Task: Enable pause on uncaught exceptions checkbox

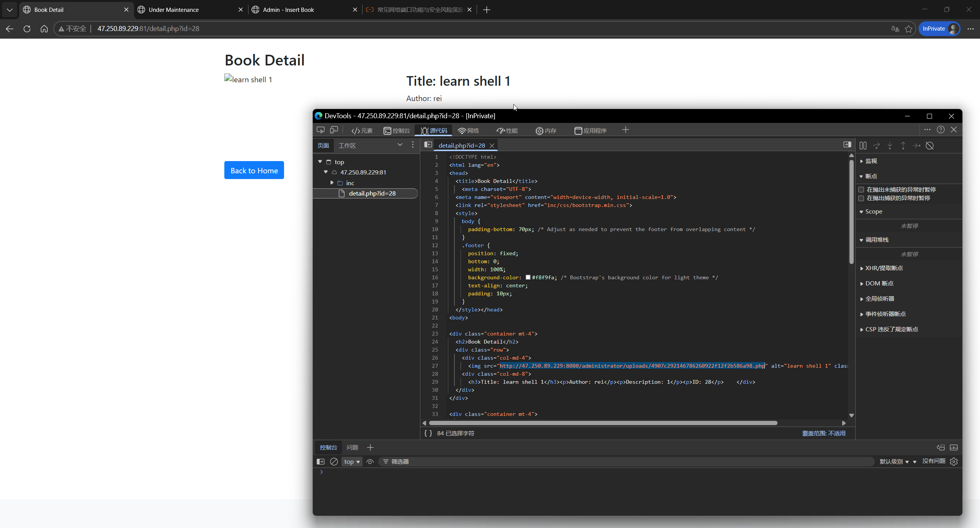Action: (x=861, y=189)
